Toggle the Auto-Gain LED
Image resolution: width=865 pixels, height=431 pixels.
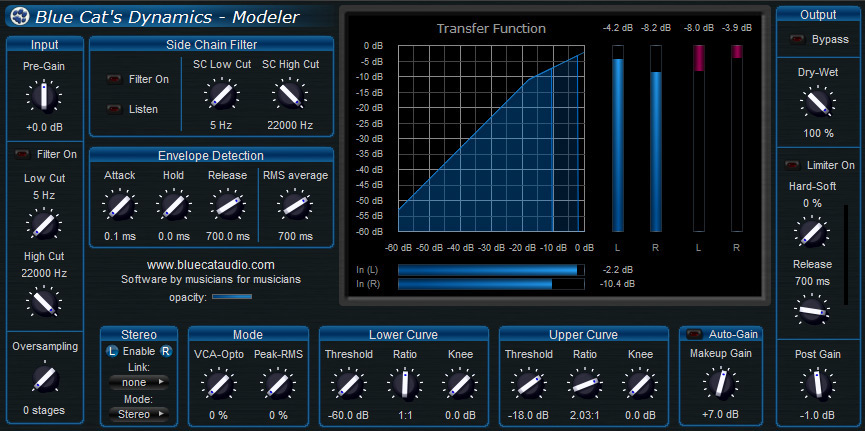695,334
